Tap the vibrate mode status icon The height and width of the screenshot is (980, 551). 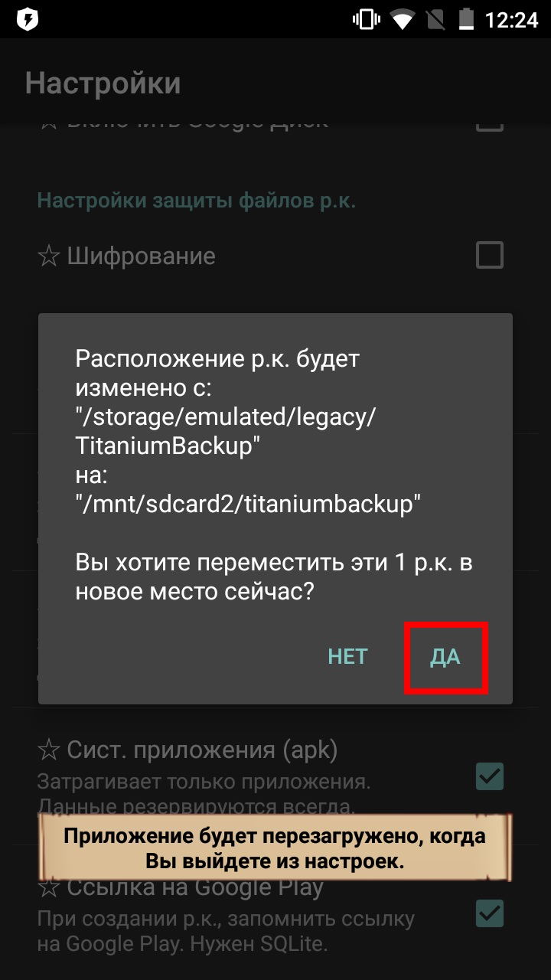click(x=367, y=19)
